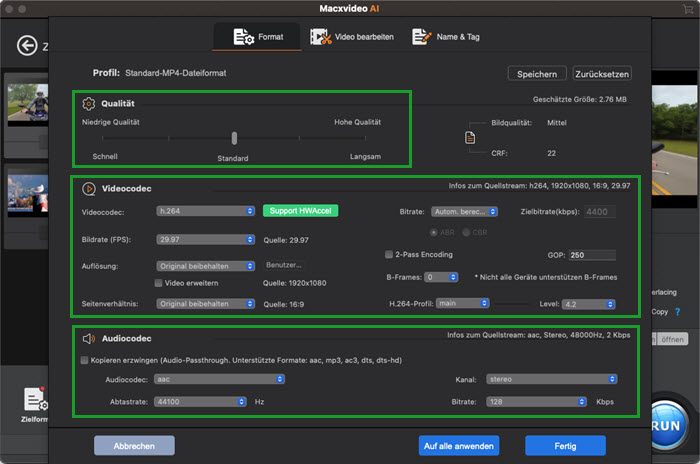Open the B-Frames dropdown
This screenshot has width=700, height=464.
coord(441,277)
